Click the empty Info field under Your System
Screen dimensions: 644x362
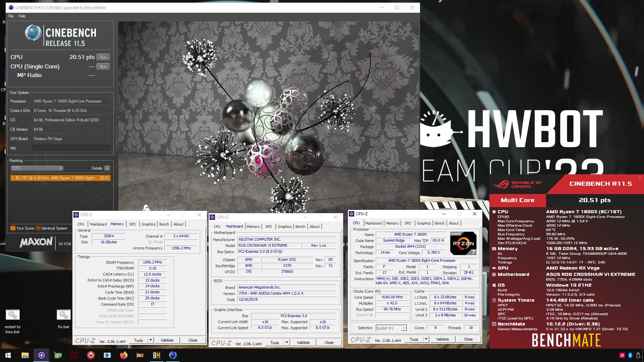click(71, 148)
